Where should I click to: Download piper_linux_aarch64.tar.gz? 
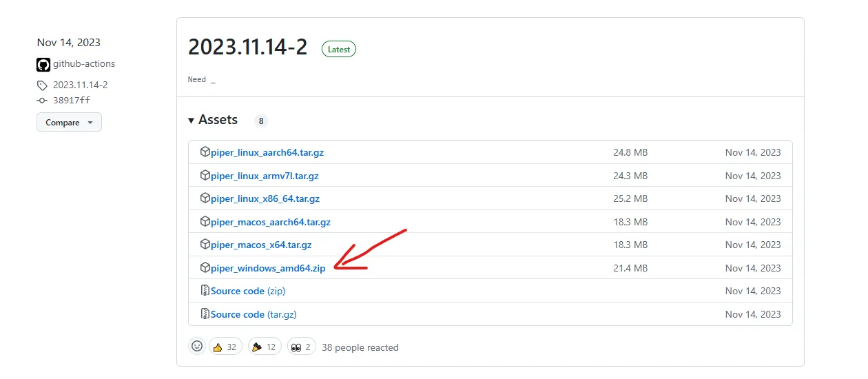267,152
